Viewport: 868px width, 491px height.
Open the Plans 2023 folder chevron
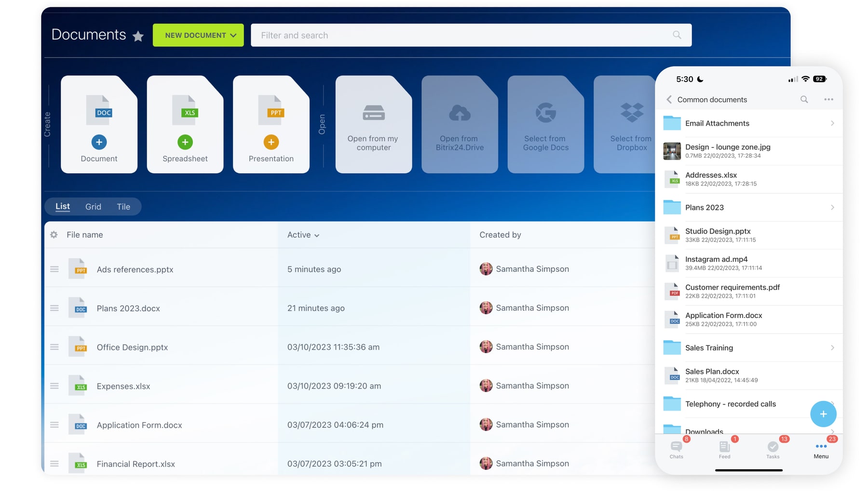pos(832,208)
